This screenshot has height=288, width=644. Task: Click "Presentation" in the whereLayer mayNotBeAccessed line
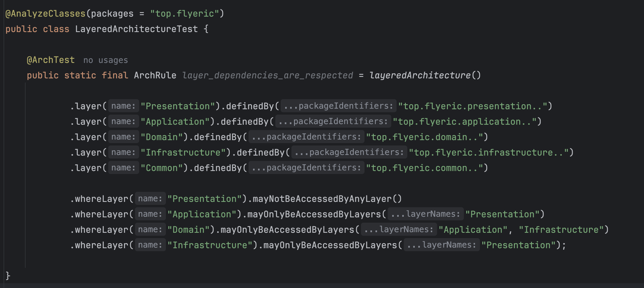pos(204,199)
